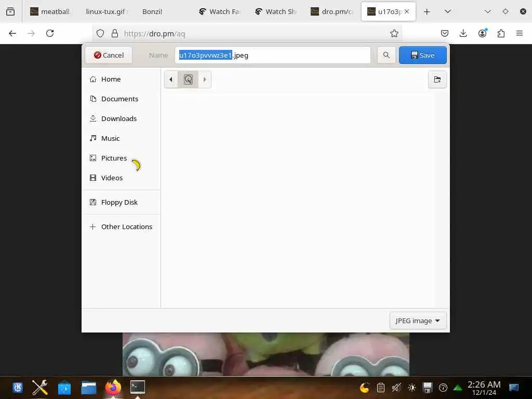The width and height of the screenshot is (532, 399).
Task: Go forward in browser history
Action: tap(31, 33)
